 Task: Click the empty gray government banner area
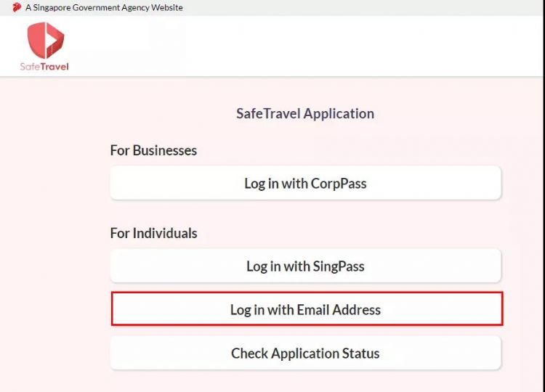(x=363, y=7)
